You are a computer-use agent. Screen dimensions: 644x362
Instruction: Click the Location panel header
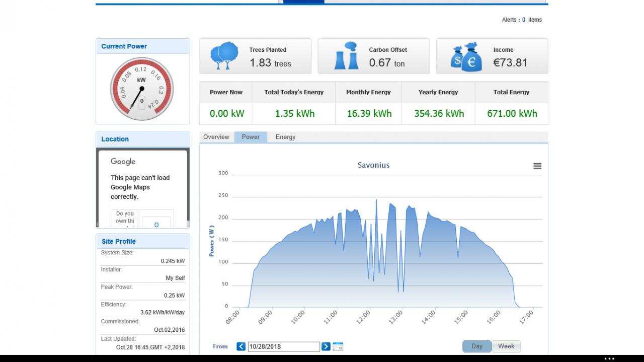143,139
